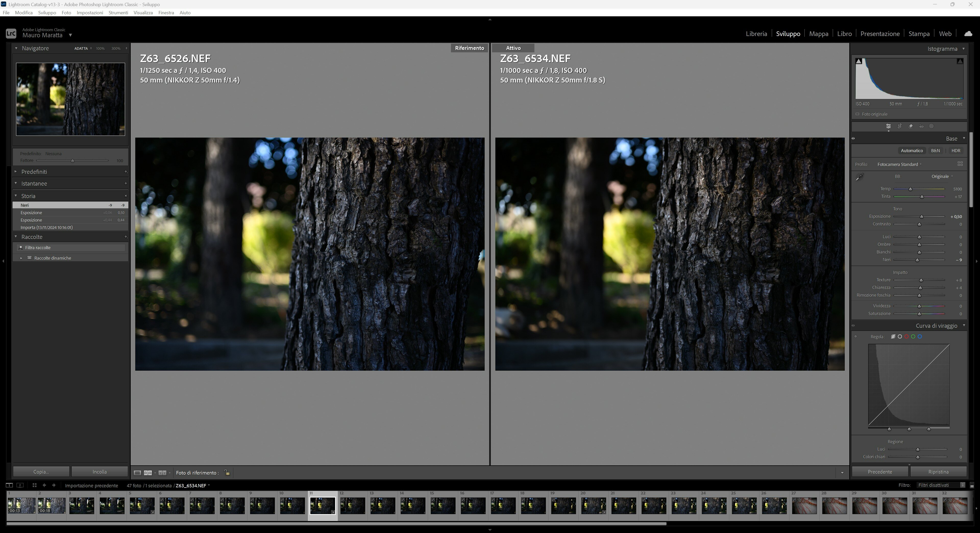Click the reference photo lock icon

click(227, 473)
